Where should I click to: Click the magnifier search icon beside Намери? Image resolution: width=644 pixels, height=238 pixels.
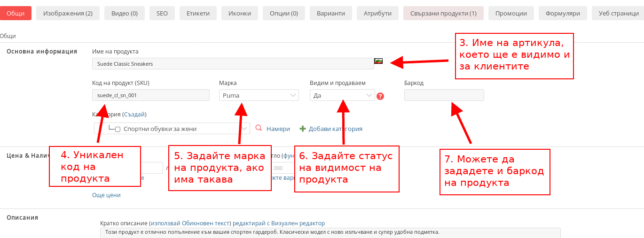(259, 128)
